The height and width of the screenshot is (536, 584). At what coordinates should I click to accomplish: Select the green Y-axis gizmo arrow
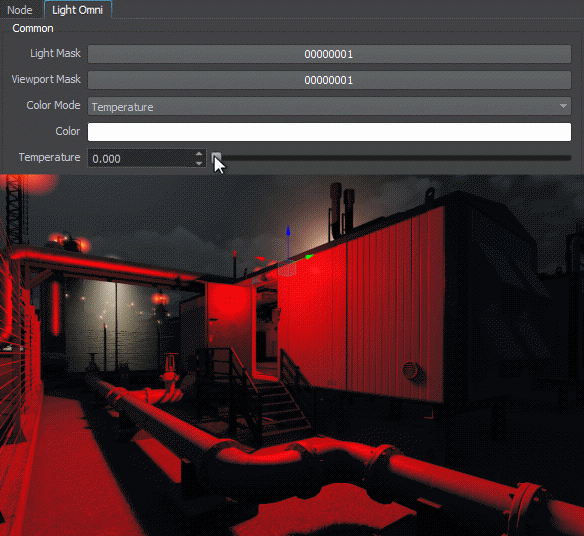(x=309, y=256)
